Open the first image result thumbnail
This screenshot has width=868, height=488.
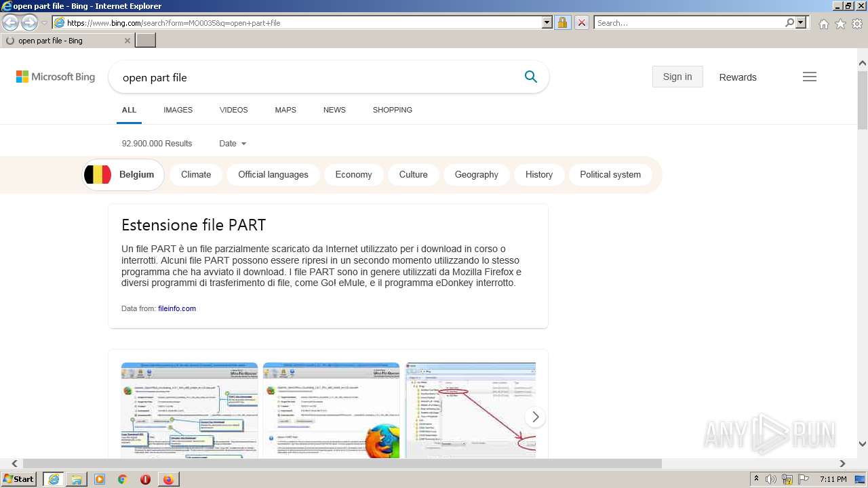point(189,410)
